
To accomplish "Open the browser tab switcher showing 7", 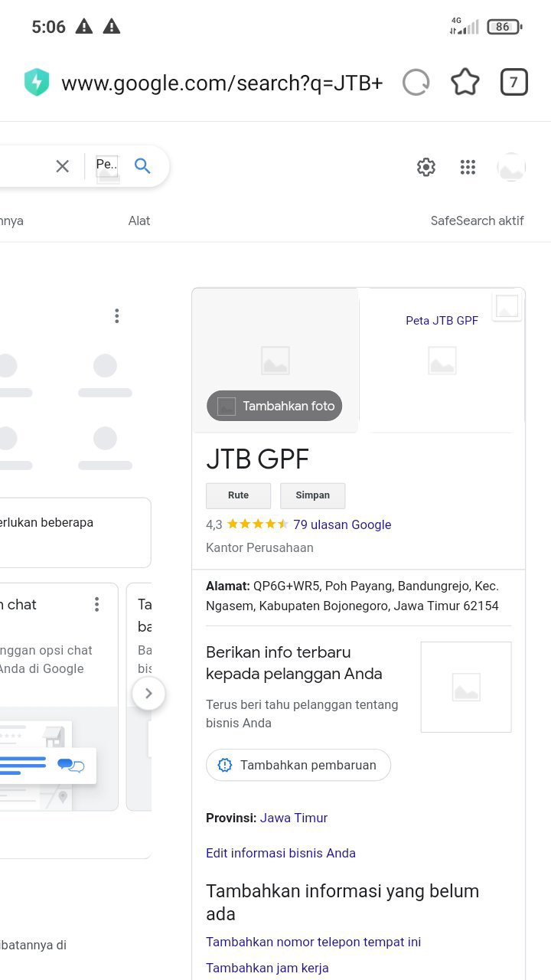I will (x=514, y=83).
